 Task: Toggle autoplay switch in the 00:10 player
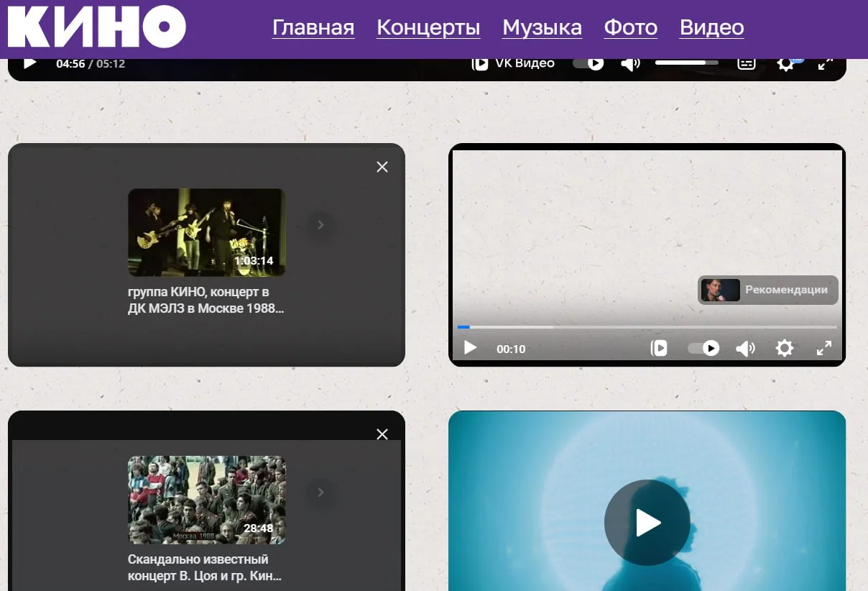tap(703, 349)
